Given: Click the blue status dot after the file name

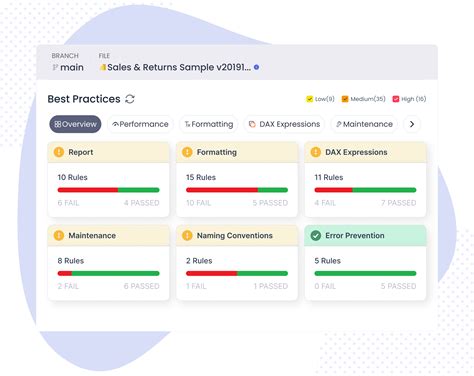Looking at the screenshot, I should (256, 67).
